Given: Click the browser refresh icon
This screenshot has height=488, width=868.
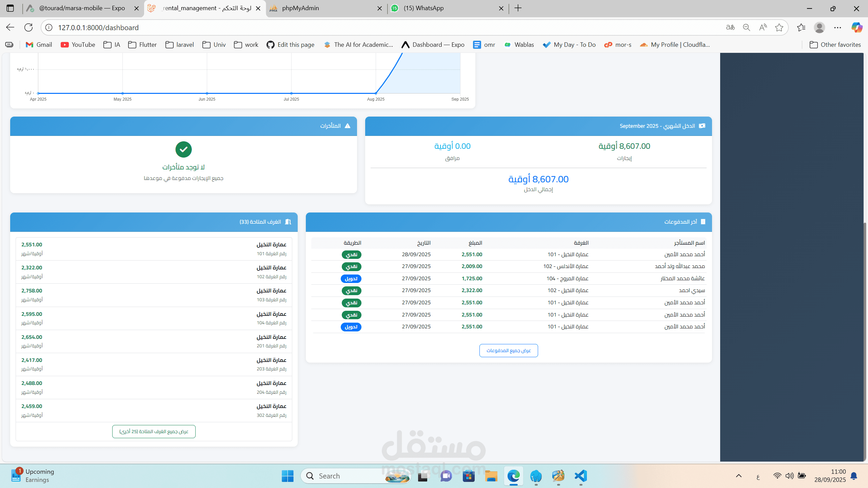Looking at the screenshot, I should click(28, 27).
